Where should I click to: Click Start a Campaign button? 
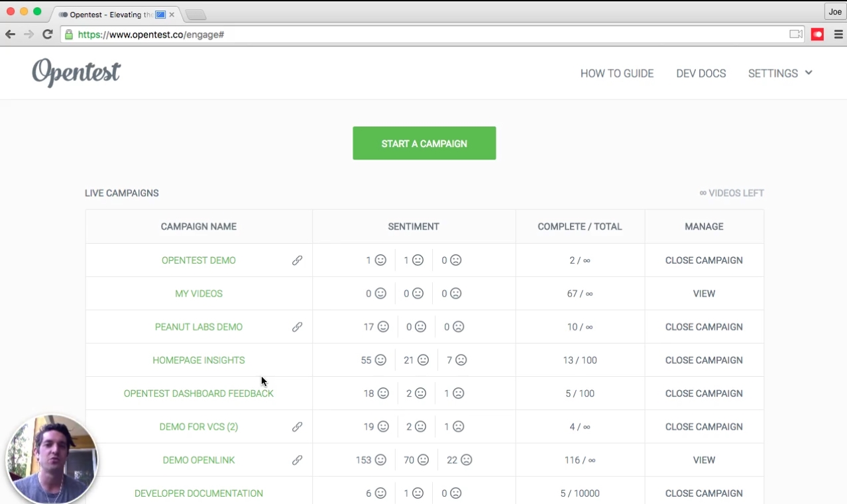pyautogui.click(x=424, y=143)
